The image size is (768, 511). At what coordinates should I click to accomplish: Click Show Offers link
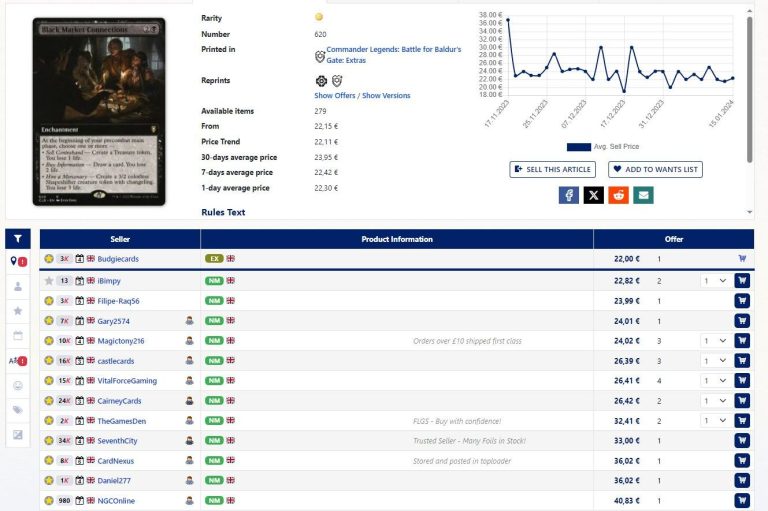(335, 96)
